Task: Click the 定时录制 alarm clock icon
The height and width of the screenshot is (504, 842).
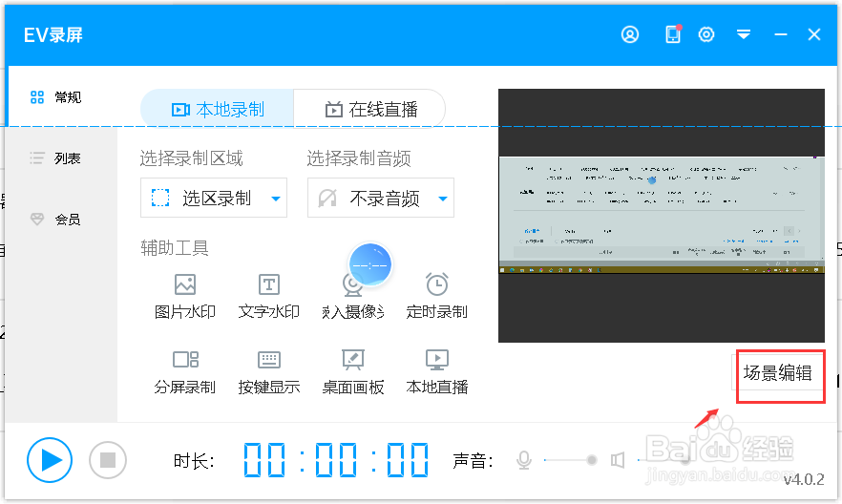Action: [437, 283]
